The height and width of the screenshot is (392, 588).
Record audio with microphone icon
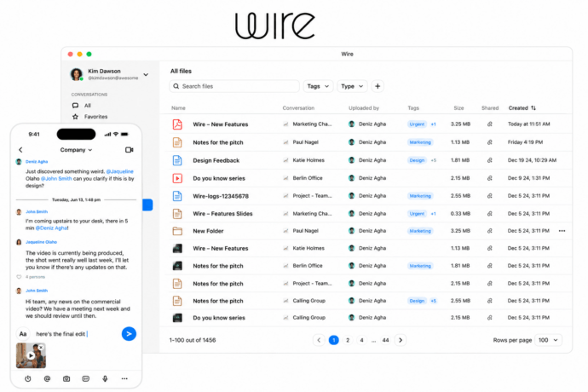pos(105,379)
